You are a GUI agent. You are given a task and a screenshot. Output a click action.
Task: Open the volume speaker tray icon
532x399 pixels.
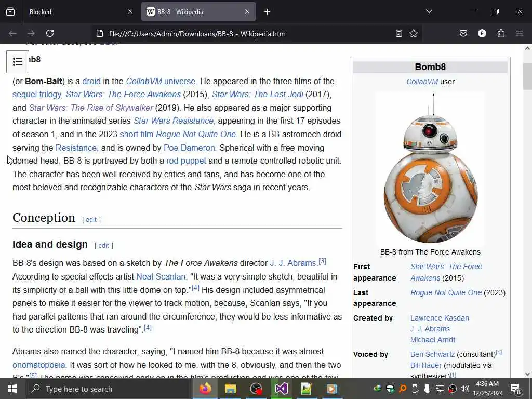pos(465,389)
